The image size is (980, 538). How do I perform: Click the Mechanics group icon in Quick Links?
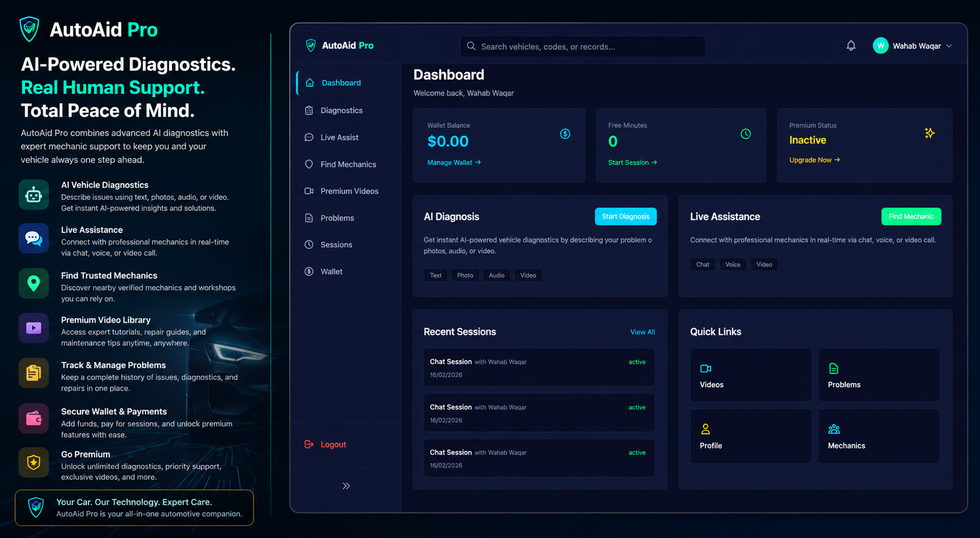tap(834, 429)
